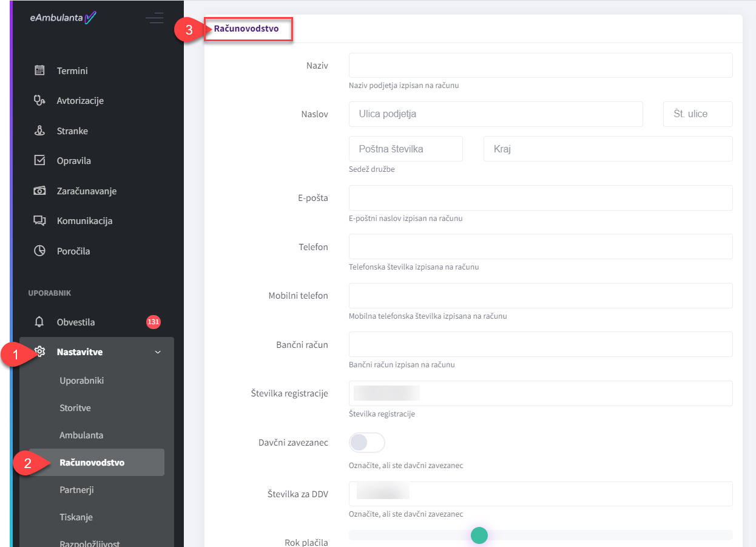Click the Poštna številka field
756x547 pixels.
pos(405,149)
